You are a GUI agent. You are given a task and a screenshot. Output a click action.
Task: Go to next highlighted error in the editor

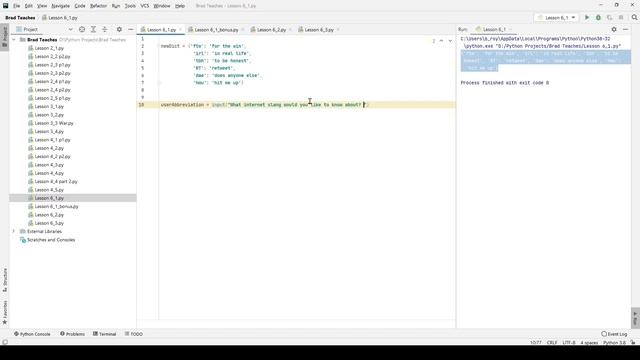pos(450,41)
